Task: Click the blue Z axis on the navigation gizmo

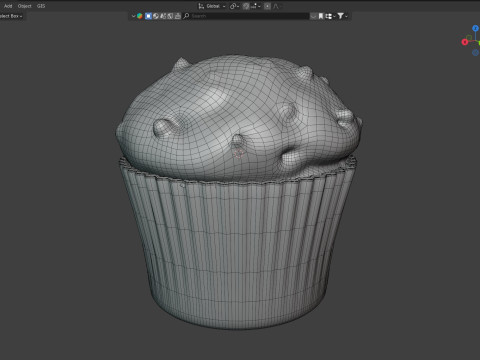Action: (475, 28)
